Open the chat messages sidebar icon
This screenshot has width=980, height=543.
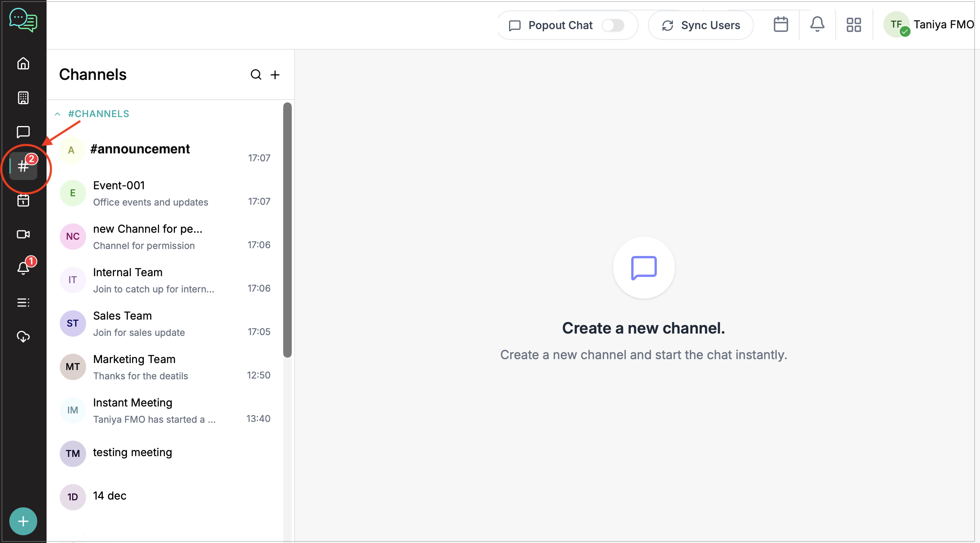tap(23, 132)
